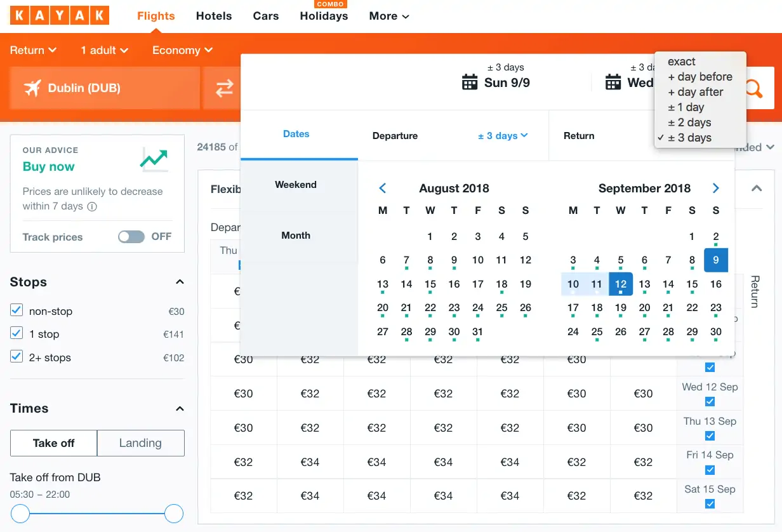The width and height of the screenshot is (782, 532).
Task: Click the calendar icon beside Sun 9/9
Action: click(x=470, y=83)
